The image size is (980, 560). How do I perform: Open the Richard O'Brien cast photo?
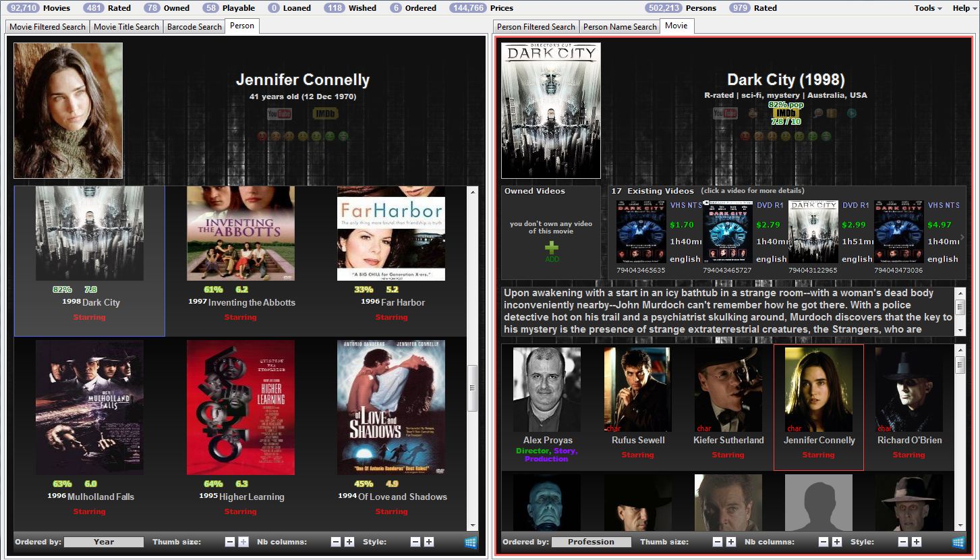(x=909, y=390)
